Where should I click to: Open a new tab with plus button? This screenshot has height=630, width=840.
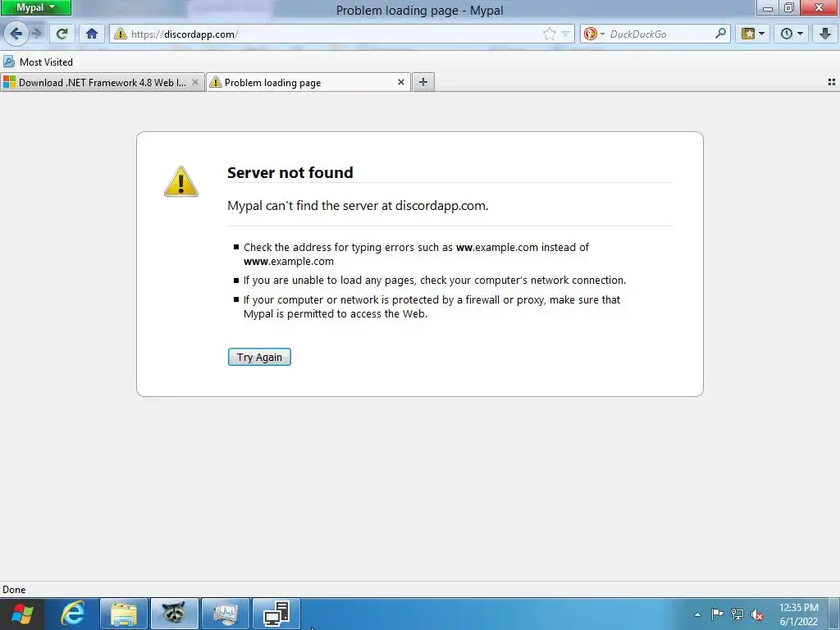(x=423, y=82)
